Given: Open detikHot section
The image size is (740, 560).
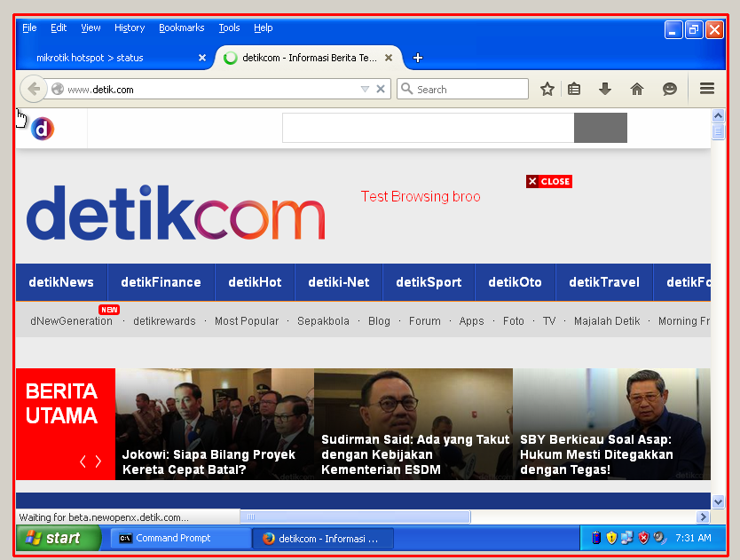Looking at the screenshot, I should (255, 282).
